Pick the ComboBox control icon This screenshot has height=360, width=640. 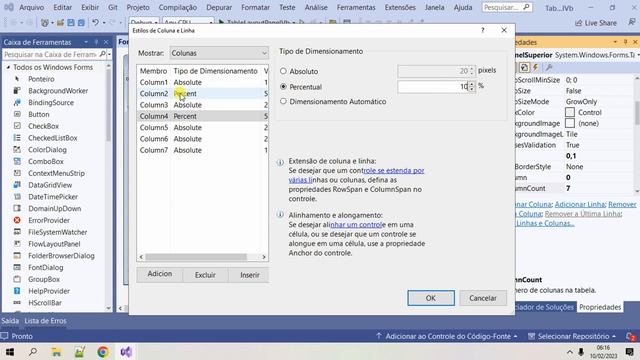coord(17,162)
